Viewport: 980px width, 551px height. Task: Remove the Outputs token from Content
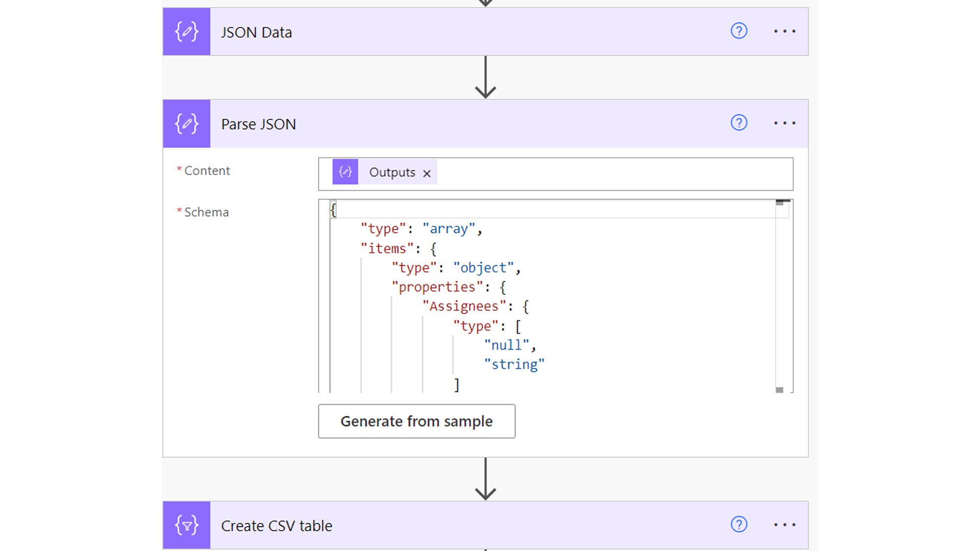(427, 173)
